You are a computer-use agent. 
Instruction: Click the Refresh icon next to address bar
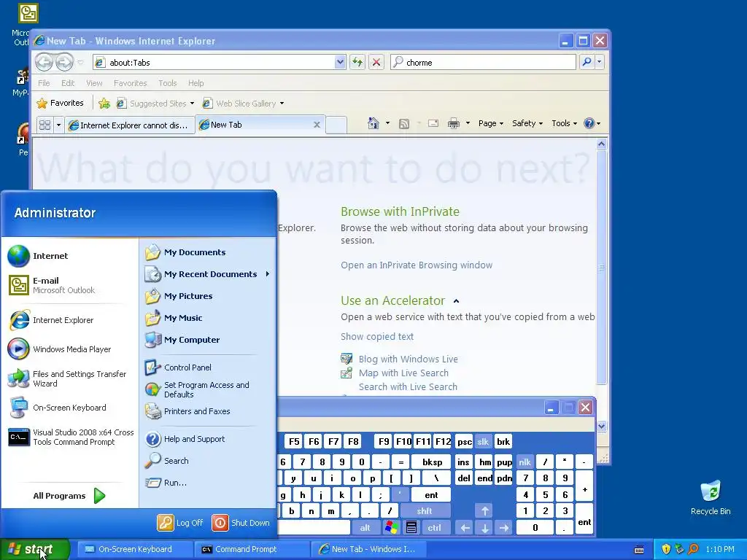point(357,62)
